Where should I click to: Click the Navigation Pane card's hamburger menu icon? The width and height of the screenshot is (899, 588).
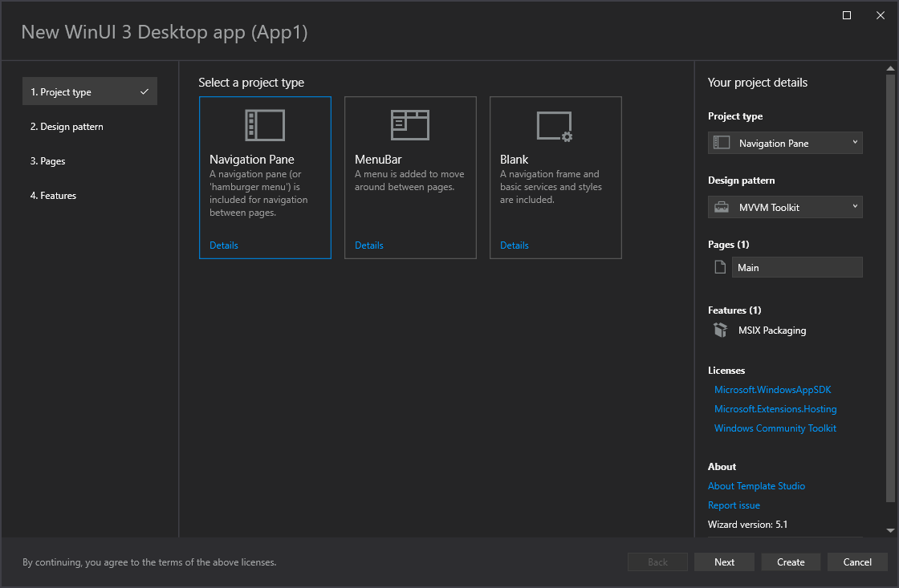click(265, 124)
